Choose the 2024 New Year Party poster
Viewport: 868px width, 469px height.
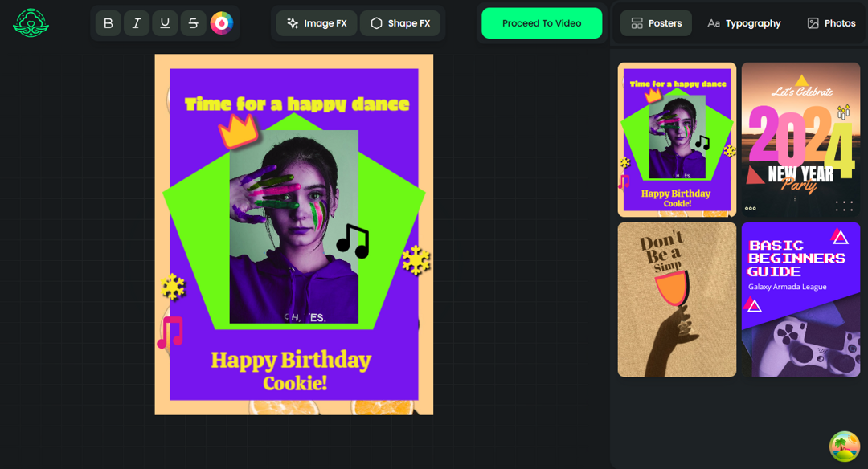(800, 140)
